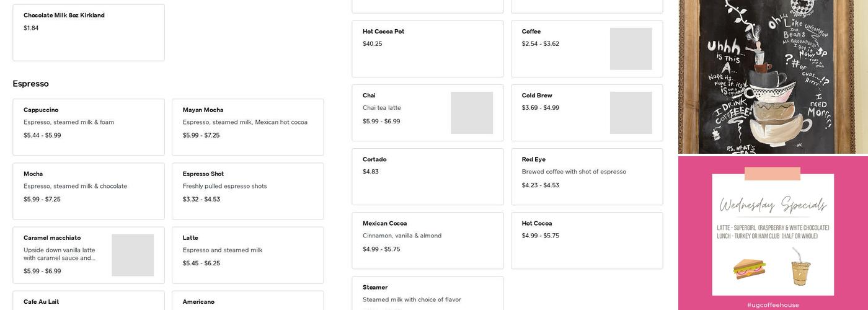The height and width of the screenshot is (310, 868).
Task: Select the Mayan Mocha espresso drink
Action: pyautogui.click(x=247, y=126)
